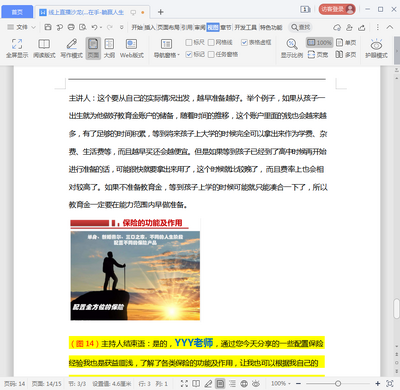Screen dimensions: 400x390
Task: Switch to reading layout (阅读版式)
Action: (x=44, y=48)
